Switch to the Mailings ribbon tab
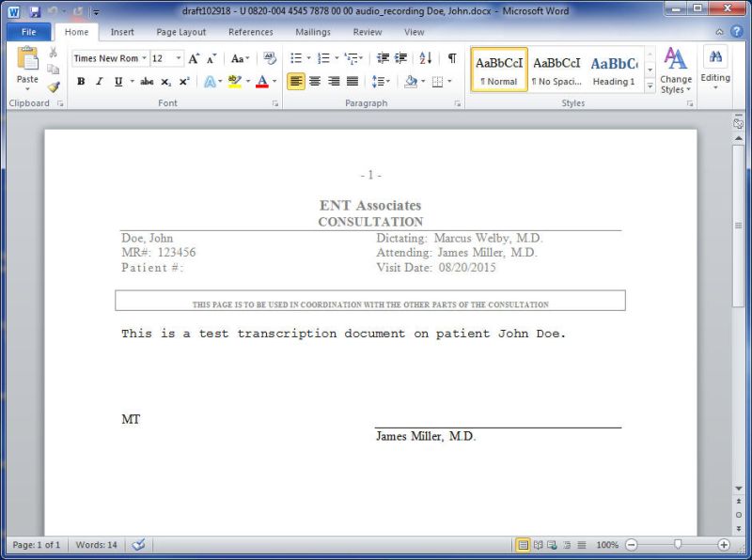 point(312,31)
